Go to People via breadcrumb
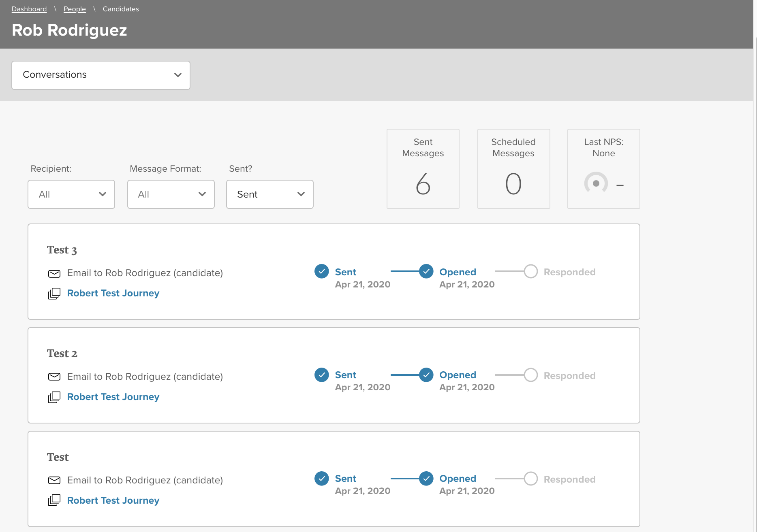 tap(75, 9)
